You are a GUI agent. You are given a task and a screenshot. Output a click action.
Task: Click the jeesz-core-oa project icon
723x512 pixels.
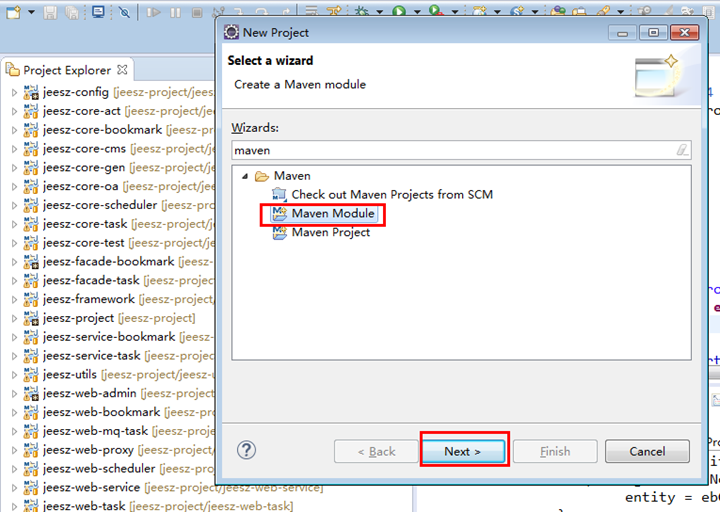pyautogui.click(x=31, y=186)
